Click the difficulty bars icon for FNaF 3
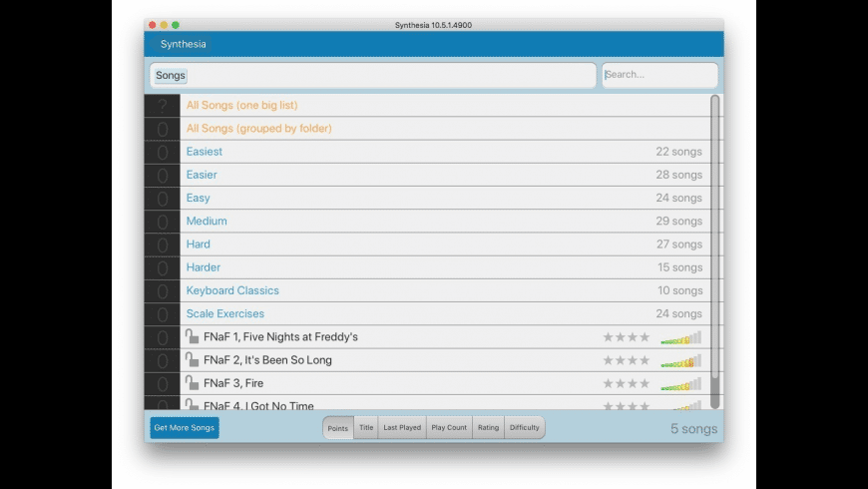The height and width of the screenshot is (489, 868). [x=680, y=384]
